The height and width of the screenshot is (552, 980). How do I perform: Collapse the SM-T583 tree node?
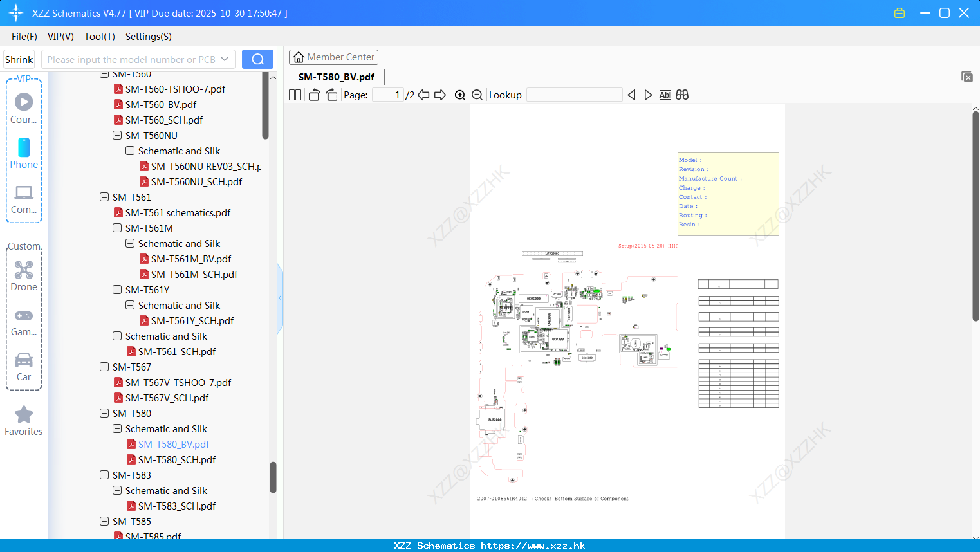point(104,475)
